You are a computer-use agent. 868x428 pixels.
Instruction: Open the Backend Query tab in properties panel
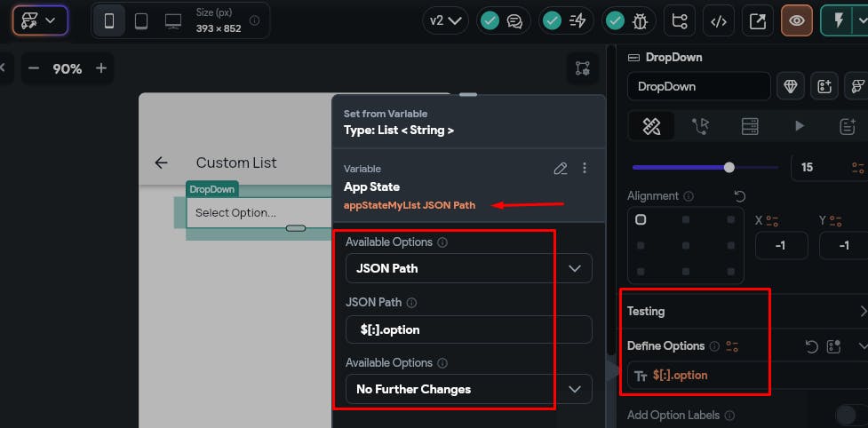pos(750,126)
